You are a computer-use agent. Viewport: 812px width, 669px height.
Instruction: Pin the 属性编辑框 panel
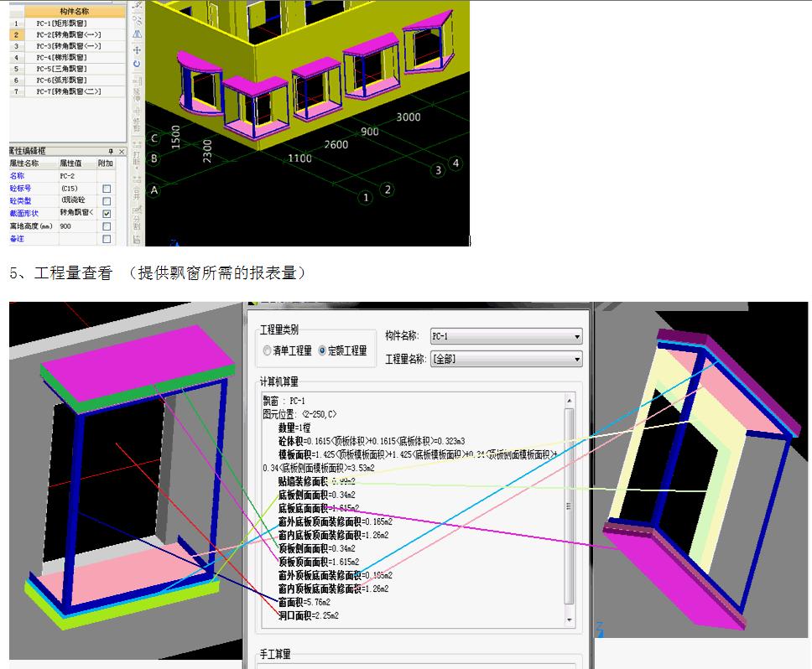[111, 151]
